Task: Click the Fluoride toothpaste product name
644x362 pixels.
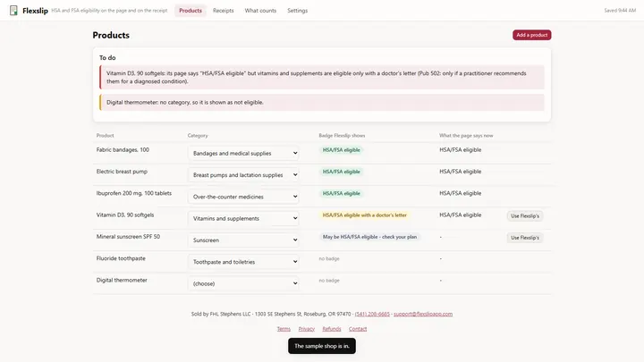Action: (x=121, y=258)
